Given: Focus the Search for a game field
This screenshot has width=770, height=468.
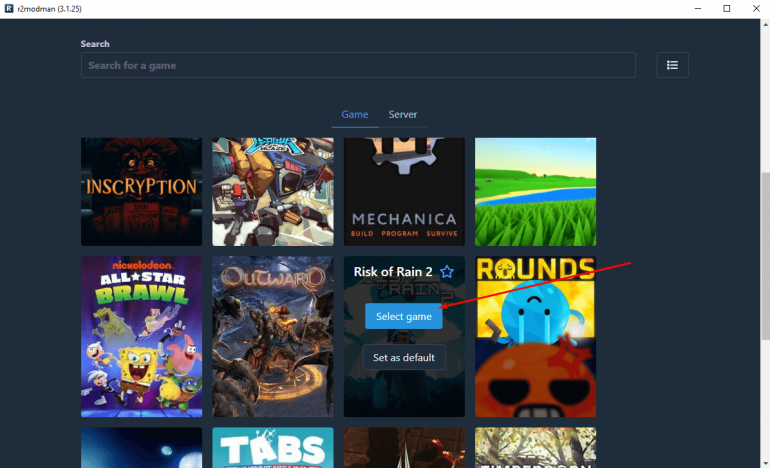Looking at the screenshot, I should coord(358,65).
